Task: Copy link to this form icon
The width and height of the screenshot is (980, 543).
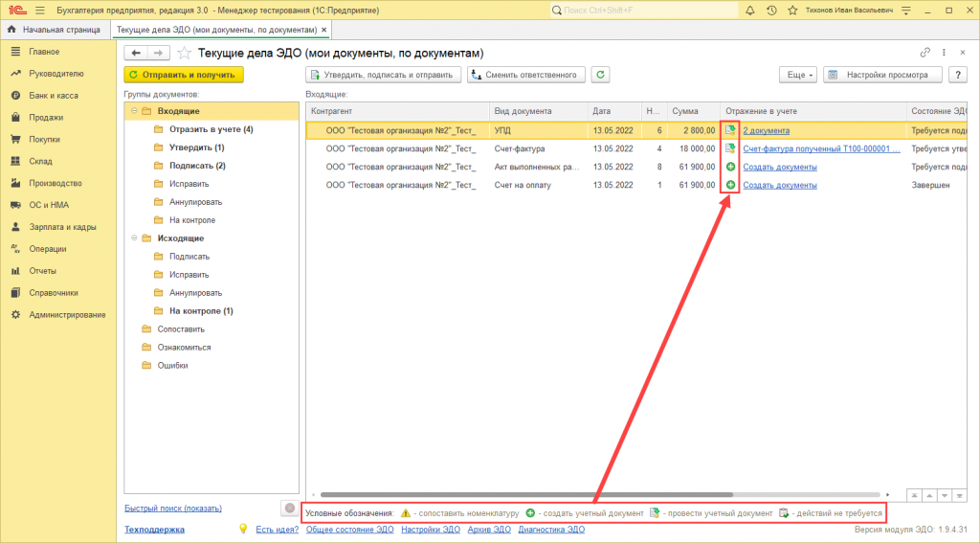Action: point(925,53)
